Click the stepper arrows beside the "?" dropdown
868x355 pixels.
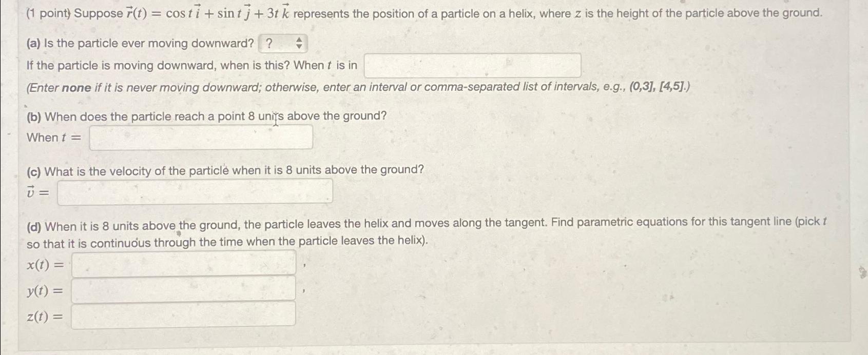(x=299, y=43)
